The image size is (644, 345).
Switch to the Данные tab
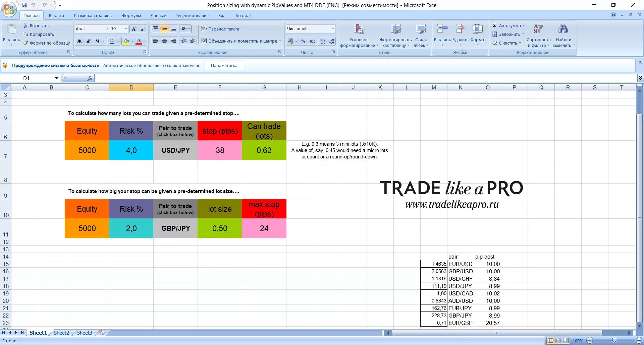click(158, 15)
